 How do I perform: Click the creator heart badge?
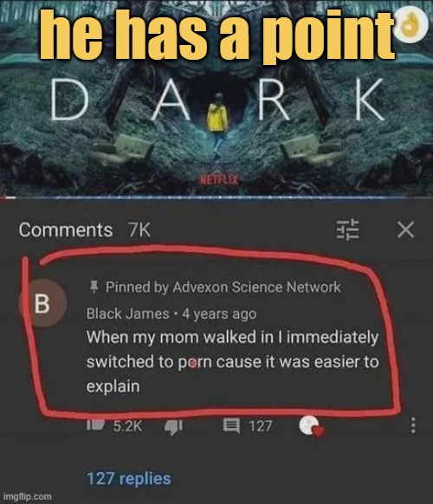[312, 426]
